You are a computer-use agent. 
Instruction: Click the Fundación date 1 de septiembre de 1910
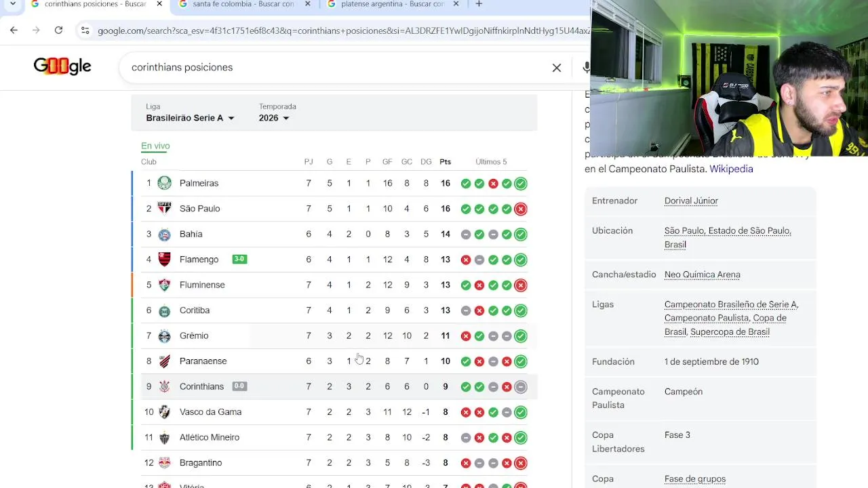coord(711,361)
